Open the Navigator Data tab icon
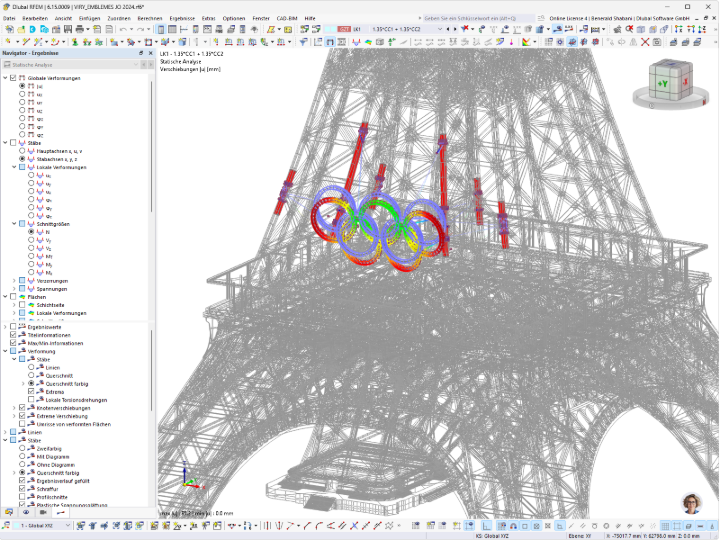Screen dimensions: 720x540 click(9, 512)
